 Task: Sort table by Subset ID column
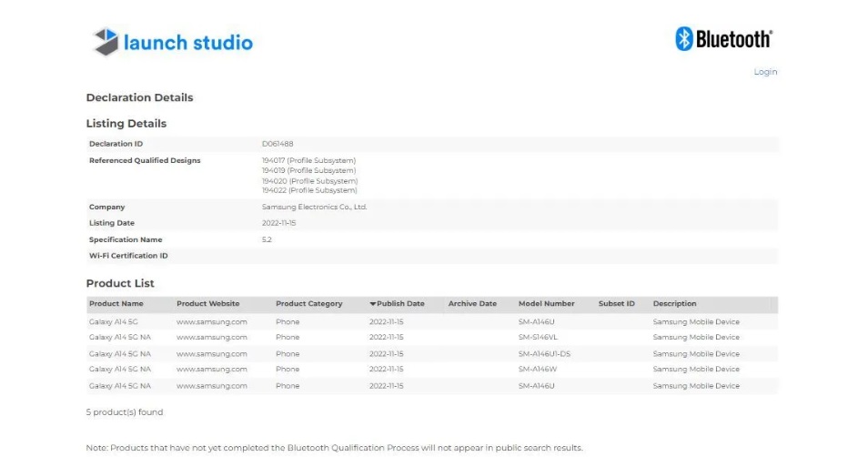point(616,303)
